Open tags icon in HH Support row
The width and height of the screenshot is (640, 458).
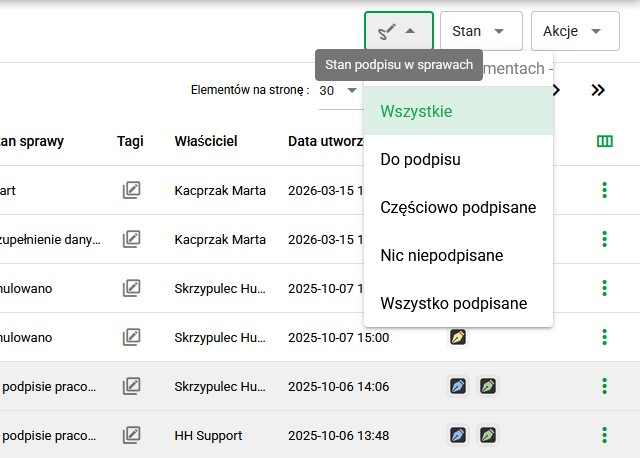click(131, 435)
